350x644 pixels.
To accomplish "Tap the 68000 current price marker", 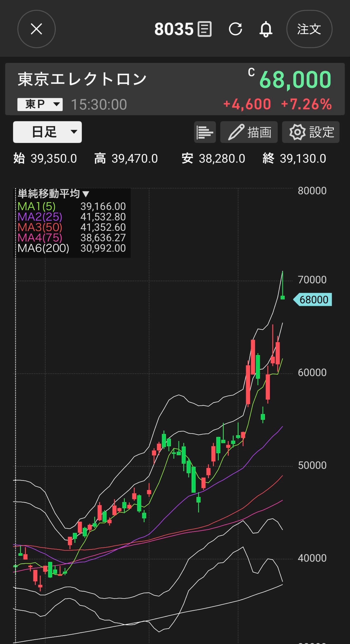I will pos(312,299).
